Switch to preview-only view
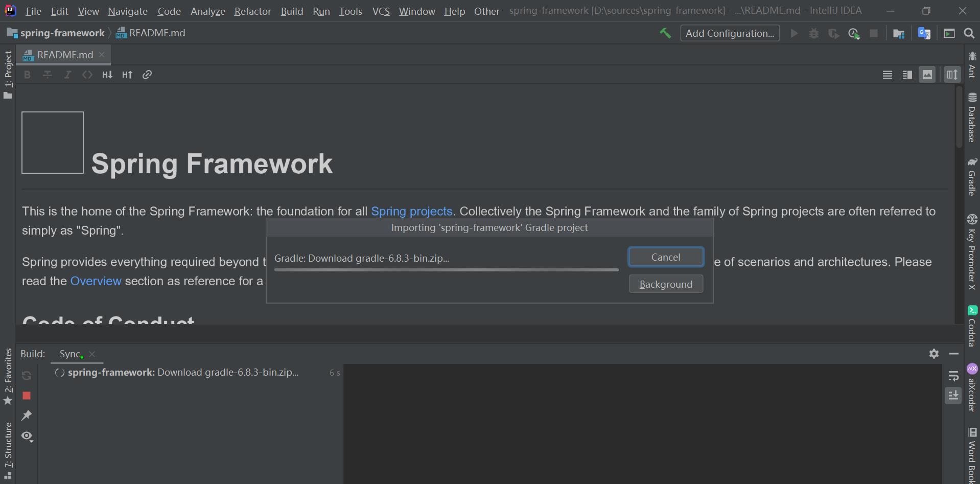The height and width of the screenshot is (484, 980). point(927,75)
